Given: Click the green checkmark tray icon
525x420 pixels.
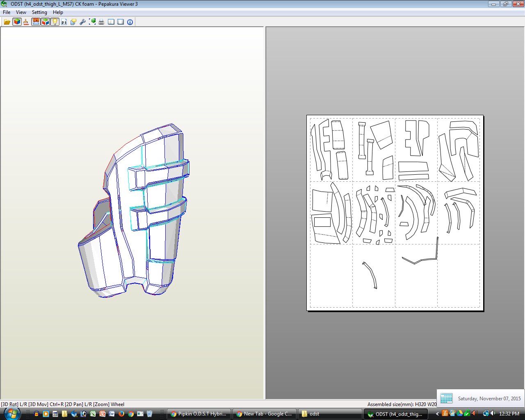Looking at the screenshot, I should [x=467, y=413].
